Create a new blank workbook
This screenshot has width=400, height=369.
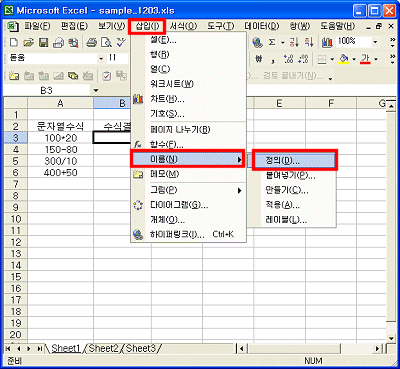14,42
